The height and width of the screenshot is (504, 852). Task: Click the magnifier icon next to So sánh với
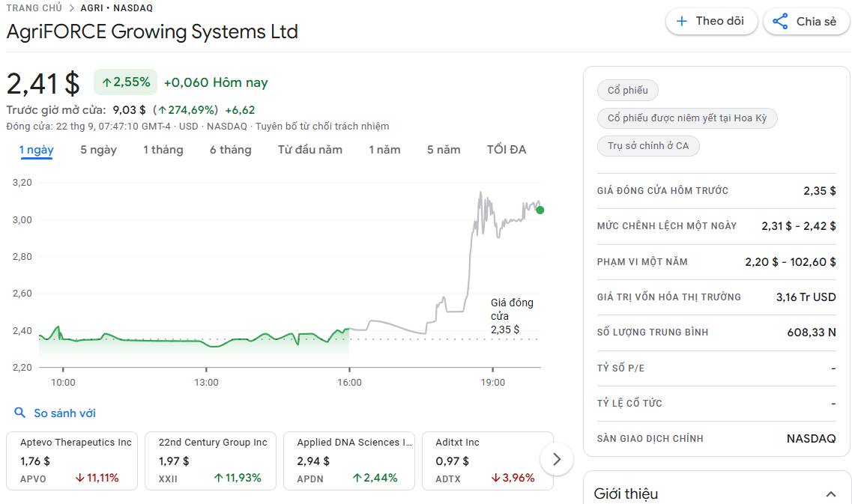coord(19,413)
